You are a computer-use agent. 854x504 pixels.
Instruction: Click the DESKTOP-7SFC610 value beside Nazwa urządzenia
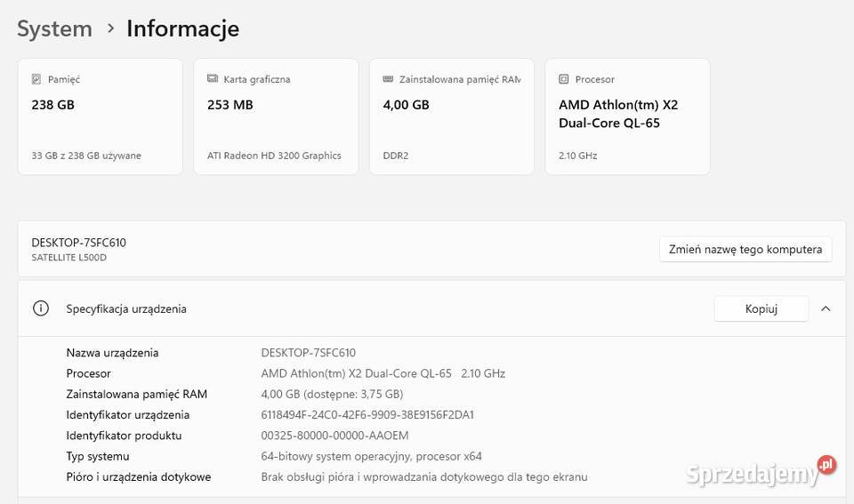tap(309, 353)
